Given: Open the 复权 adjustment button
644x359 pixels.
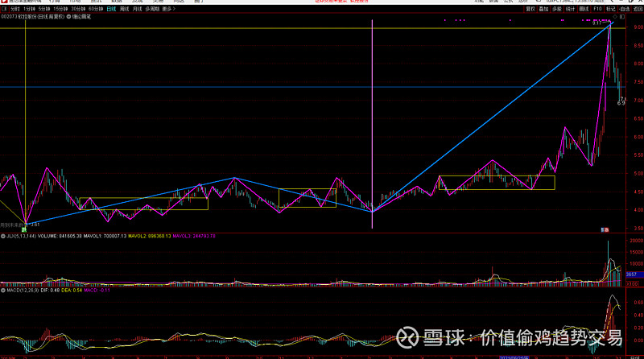Looking at the screenshot, I should coord(530,9).
